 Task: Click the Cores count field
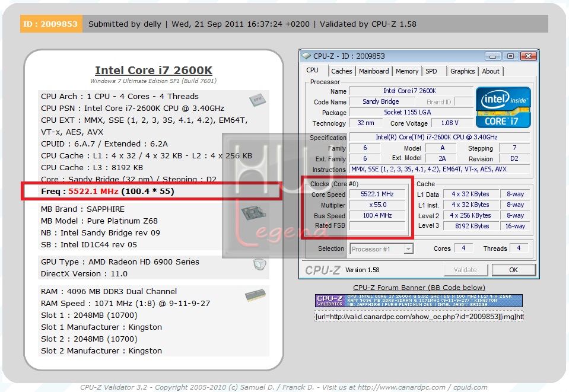463,248
